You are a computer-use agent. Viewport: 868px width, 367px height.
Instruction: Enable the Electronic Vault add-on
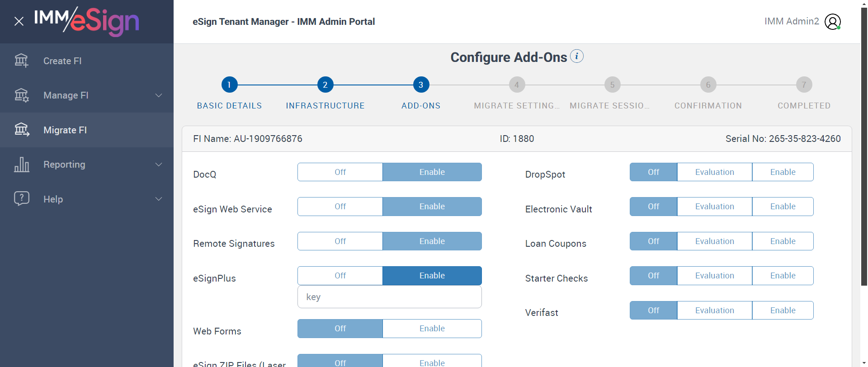(x=783, y=207)
